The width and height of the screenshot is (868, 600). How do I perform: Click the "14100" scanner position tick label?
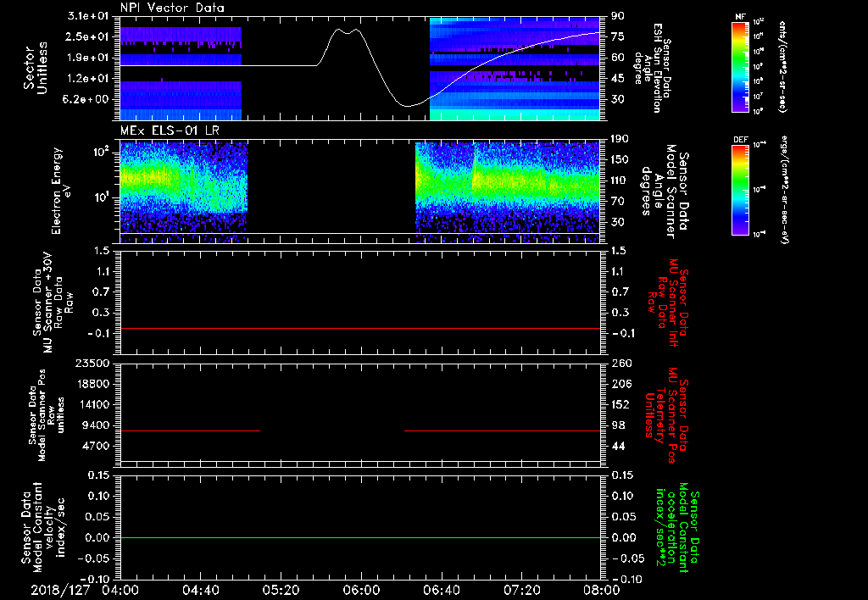[92, 404]
